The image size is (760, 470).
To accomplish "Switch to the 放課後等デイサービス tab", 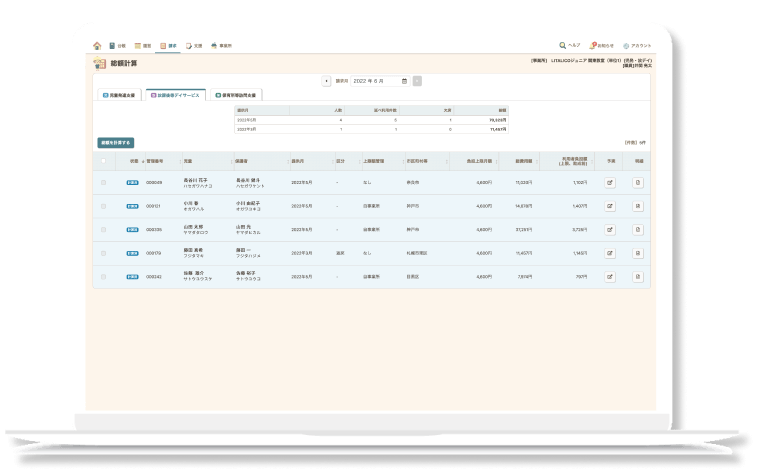I will click(x=176, y=94).
